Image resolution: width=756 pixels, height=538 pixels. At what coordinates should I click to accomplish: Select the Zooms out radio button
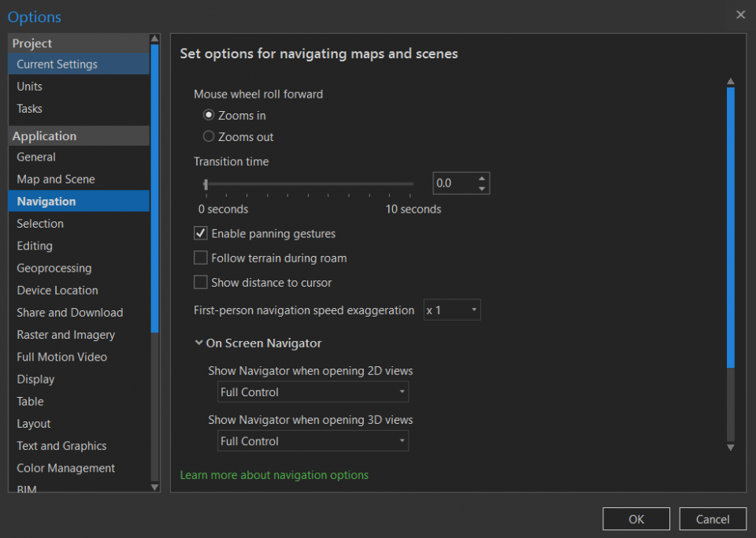tap(209, 136)
